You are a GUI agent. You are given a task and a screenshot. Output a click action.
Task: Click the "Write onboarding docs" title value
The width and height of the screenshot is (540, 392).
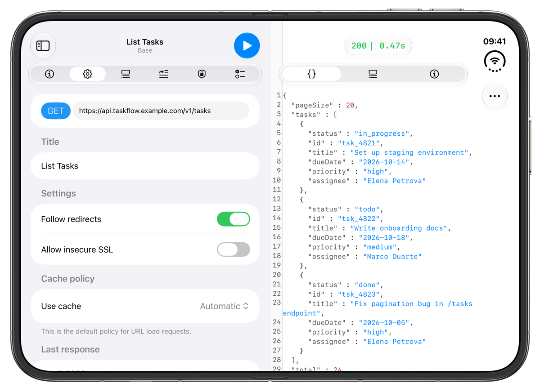coord(399,228)
